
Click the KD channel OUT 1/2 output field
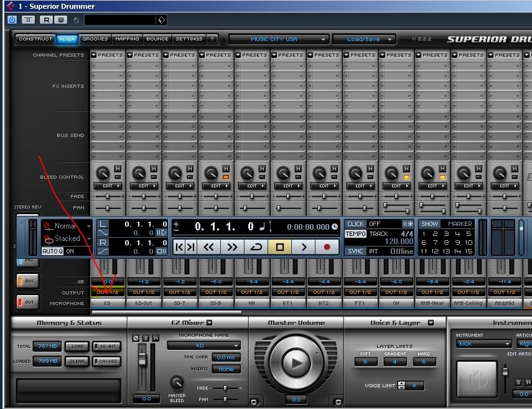pyautogui.click(x=108, y=292)
